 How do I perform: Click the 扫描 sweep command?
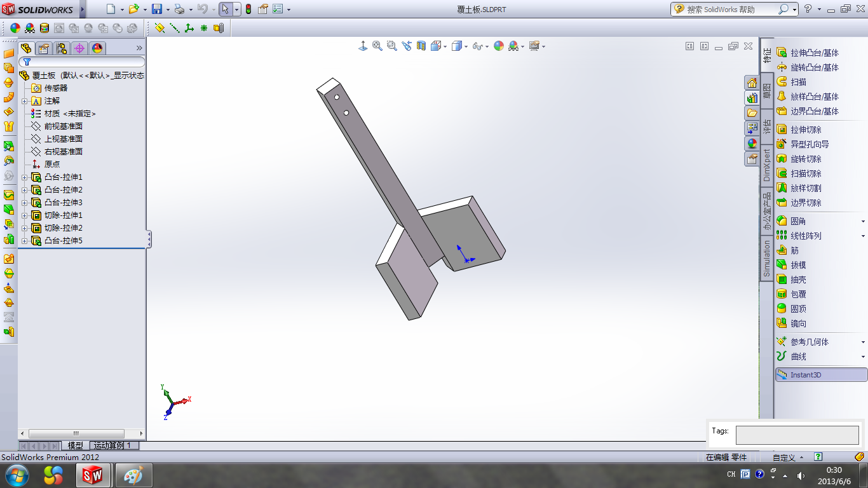[x=792, y=82]
